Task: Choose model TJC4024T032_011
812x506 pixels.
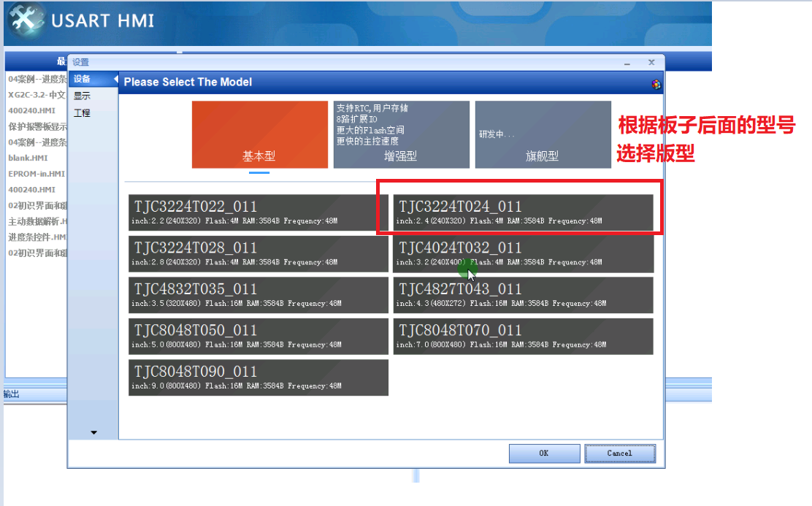Action: point(523,254)
